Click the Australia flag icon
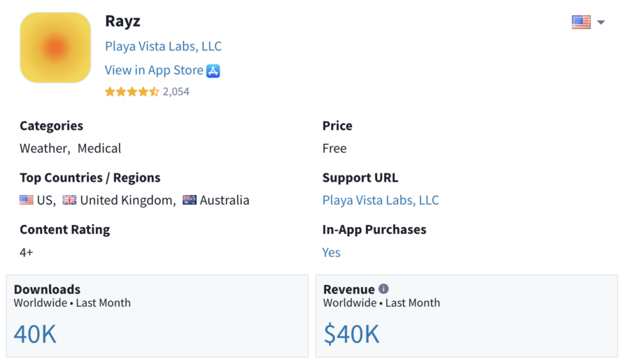Image resolution: width=624 pixels, height=364 pixels. coord(190,200)
